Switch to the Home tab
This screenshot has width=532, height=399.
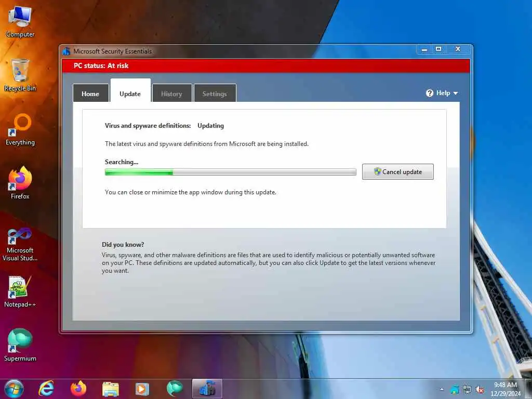(90, 94)
